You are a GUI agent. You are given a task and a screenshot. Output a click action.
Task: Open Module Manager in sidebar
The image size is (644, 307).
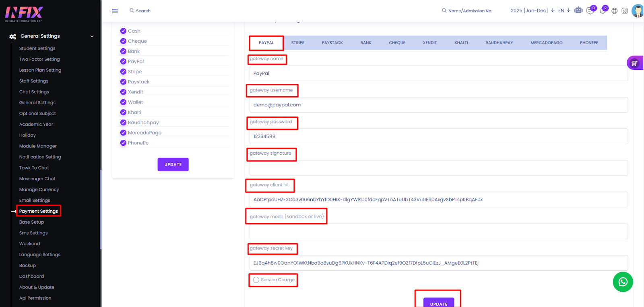[x=38, y=146]
